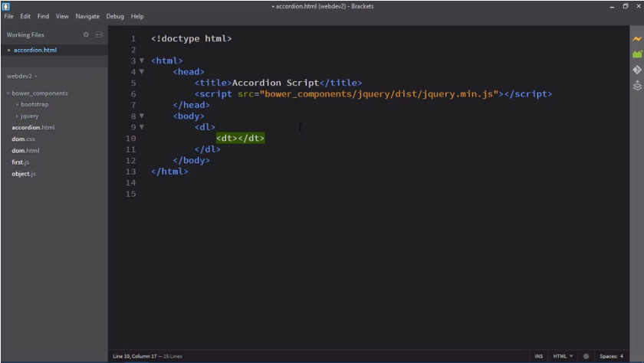This screenshot has width=644, height=363.
Task: Click the Line 10, Column 17 cursor status
Action: pos(135,356)
